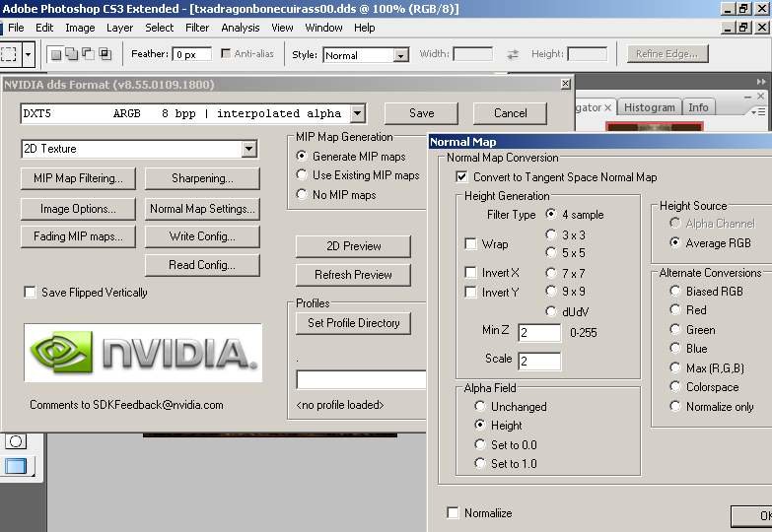Uncheck Convert to Tangent Space Normal Map
Viewport: 772px width, 532px height.
[461, 176]
